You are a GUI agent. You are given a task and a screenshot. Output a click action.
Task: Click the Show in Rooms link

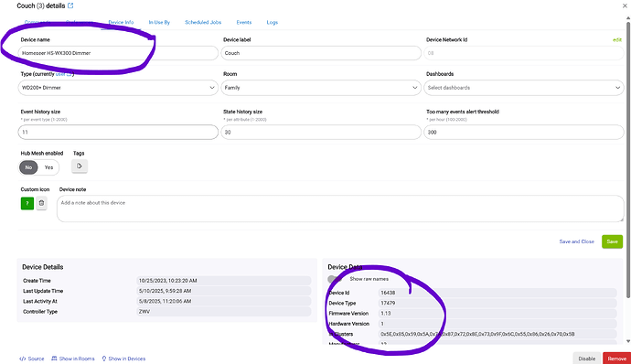(73, 359)
